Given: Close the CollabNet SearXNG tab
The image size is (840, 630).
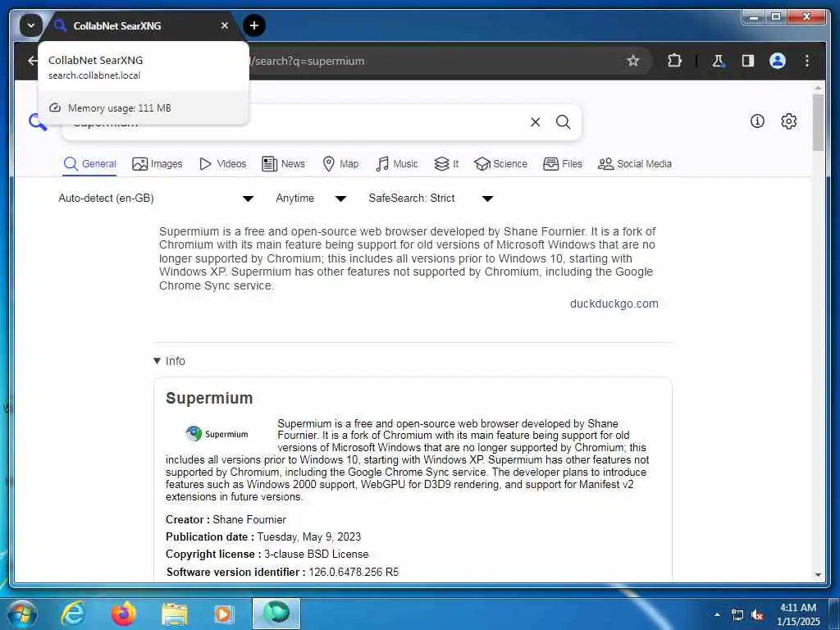Looking at the screenshot, I should [225, 25].
